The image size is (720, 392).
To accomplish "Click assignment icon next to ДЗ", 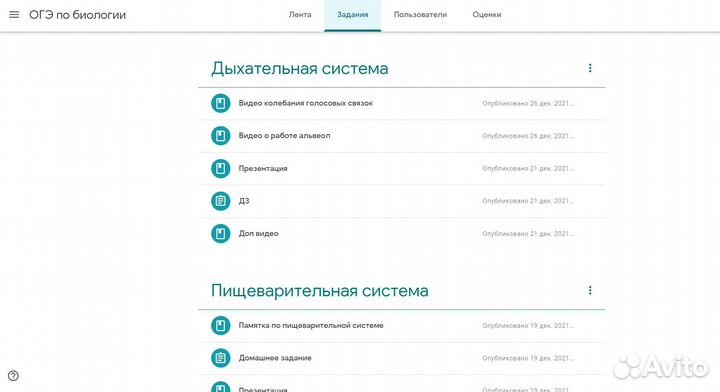I will pyautogui.click(x=220, y=201).
